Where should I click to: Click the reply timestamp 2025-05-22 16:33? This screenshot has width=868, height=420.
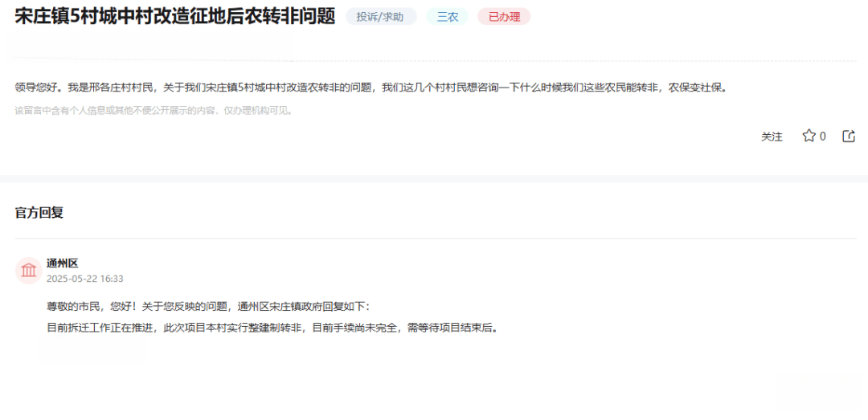84,279
